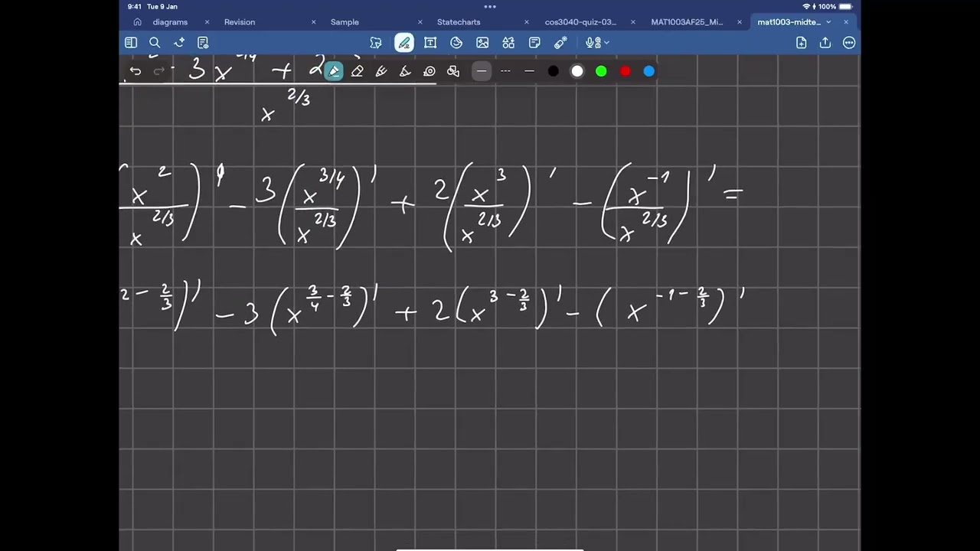
Task: Select the lasso selection tool
Action: click(x=376, y=43)
